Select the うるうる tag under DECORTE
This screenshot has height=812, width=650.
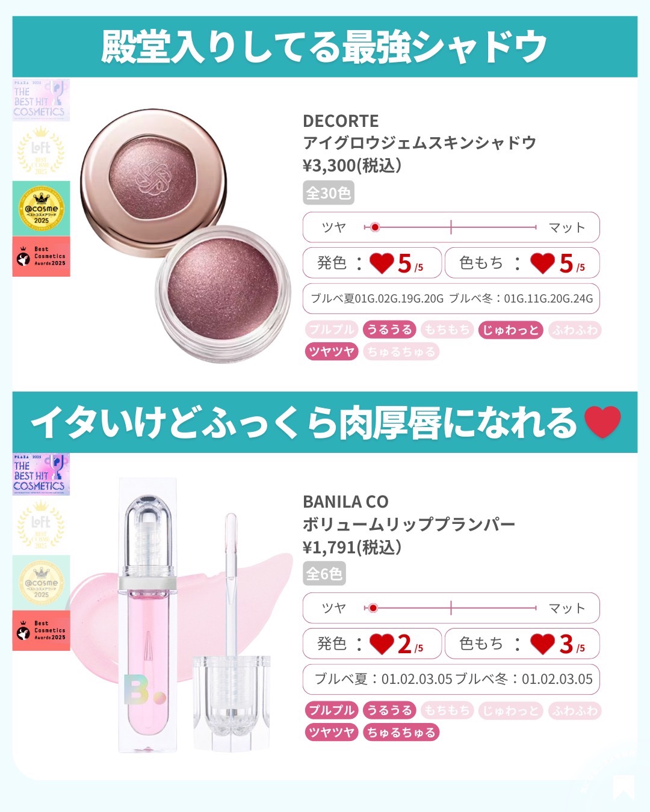[x=389, y=330]
